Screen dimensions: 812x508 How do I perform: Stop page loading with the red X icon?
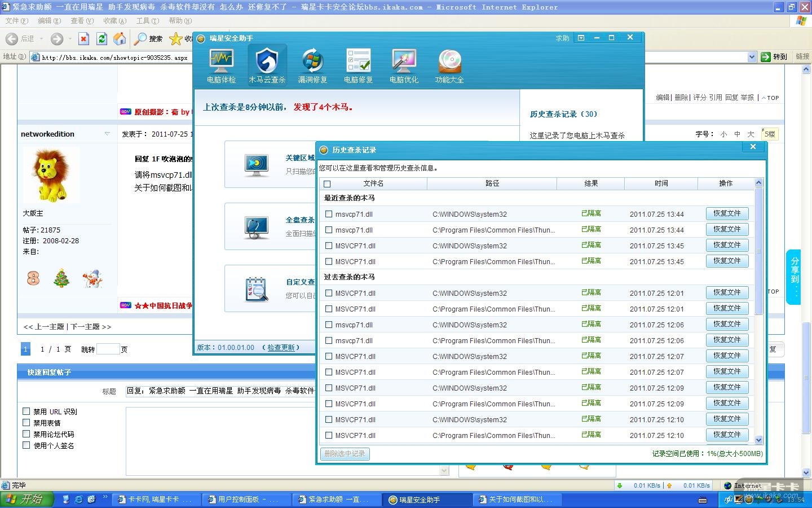pyautogui.click(x=83, y=38)
